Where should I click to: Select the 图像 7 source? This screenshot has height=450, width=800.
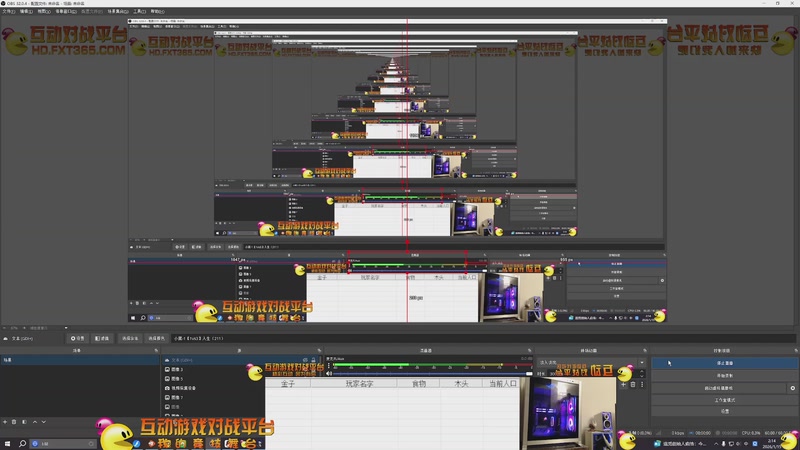coord(178,397)
